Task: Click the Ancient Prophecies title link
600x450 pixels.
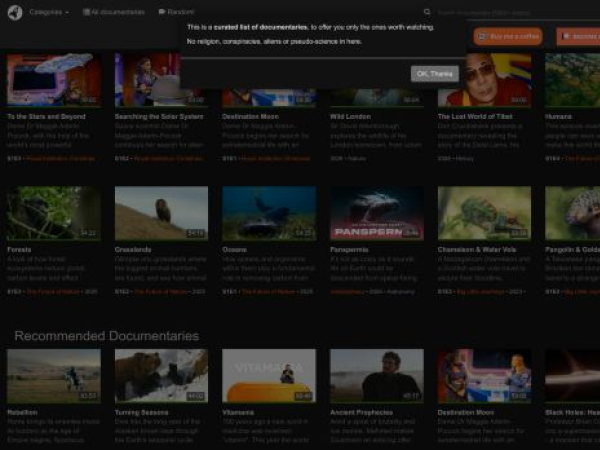Action: [362, 412]
